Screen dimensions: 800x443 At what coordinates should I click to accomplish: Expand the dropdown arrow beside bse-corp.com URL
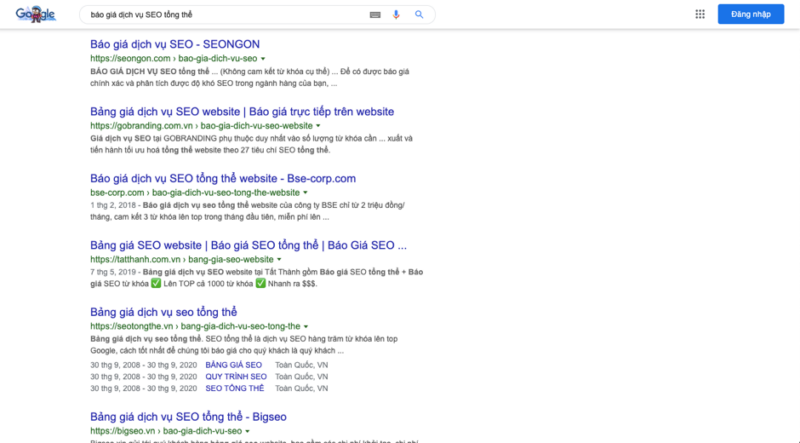click(305, 193)
